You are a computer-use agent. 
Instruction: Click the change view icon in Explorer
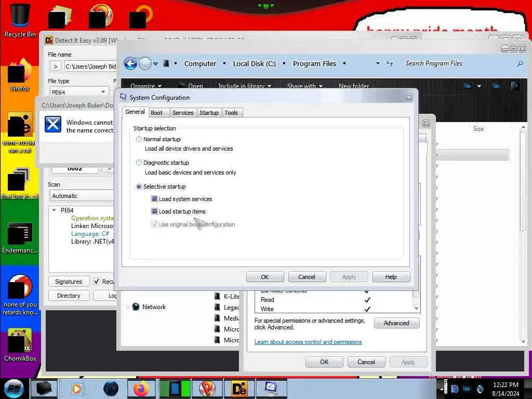click(468, 86)
